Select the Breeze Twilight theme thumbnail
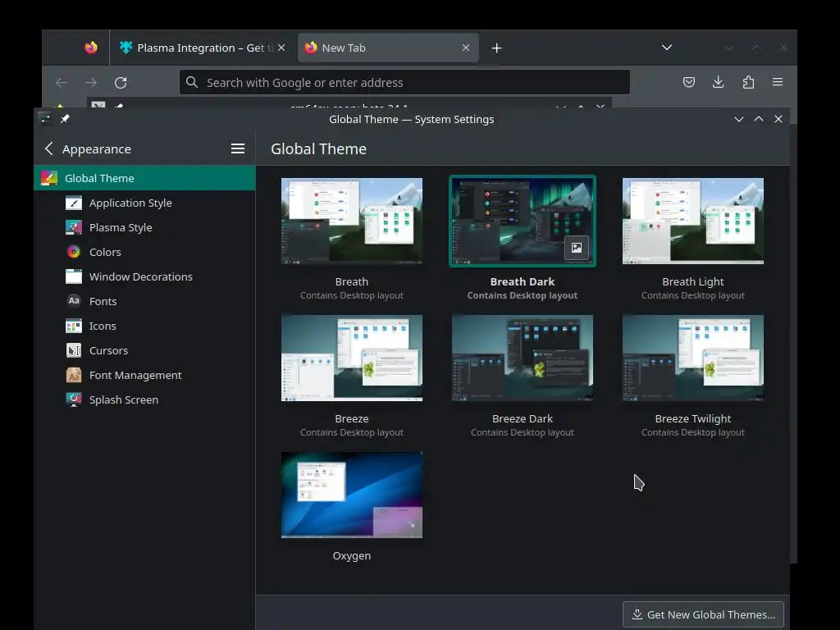This screenshot has height=630, width=840. pos(692,358)
